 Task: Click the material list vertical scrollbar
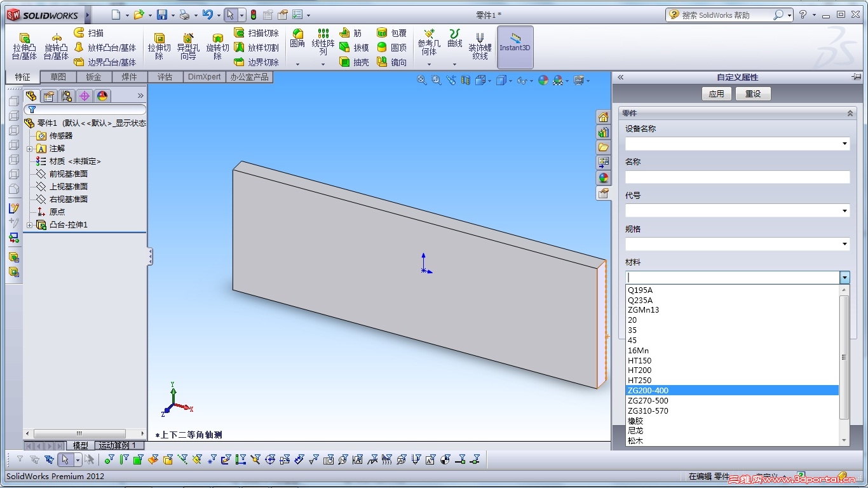click(844, 357)
